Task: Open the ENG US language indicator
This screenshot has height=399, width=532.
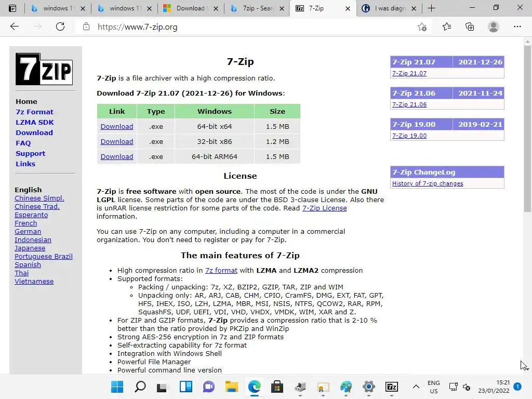Action: tap(434, 387)
